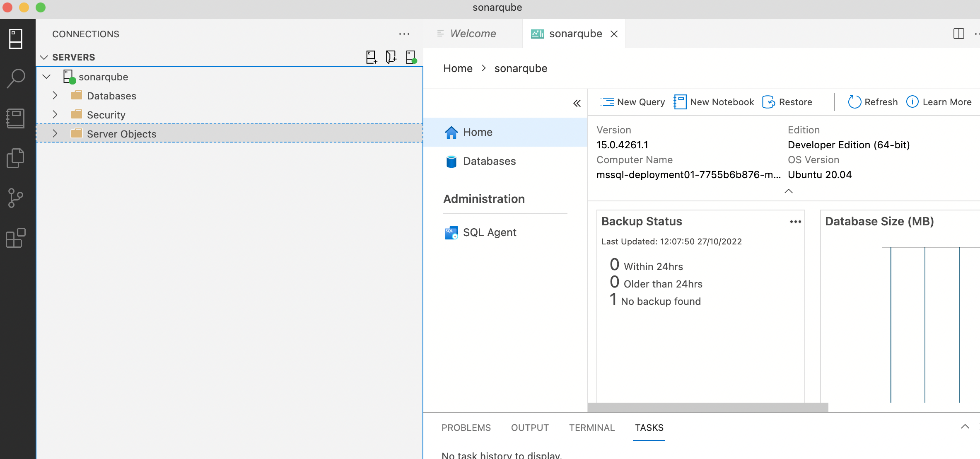The image size is (980, 459).
Task: Click the Show Active Connections icon
Action: pos(410,57)
